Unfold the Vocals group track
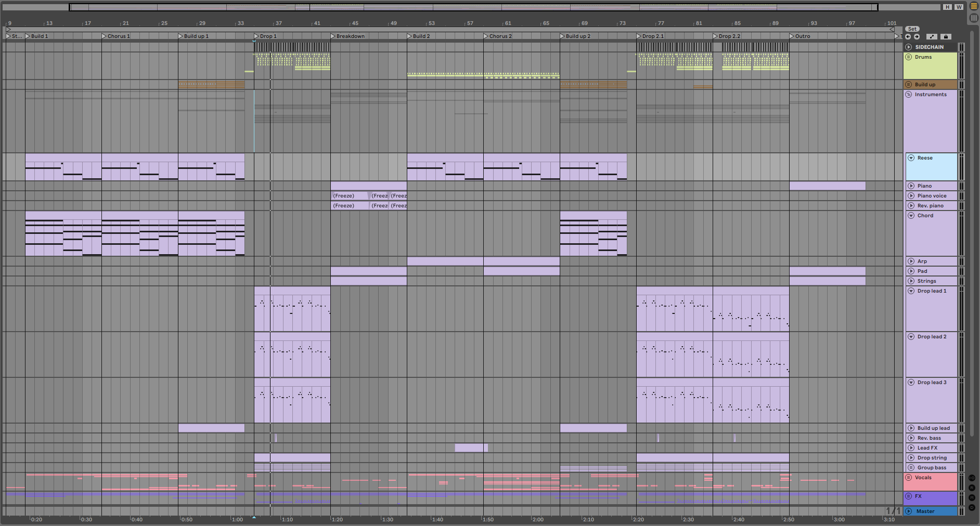This screenshot has width=980, height=526. [909, 478]
